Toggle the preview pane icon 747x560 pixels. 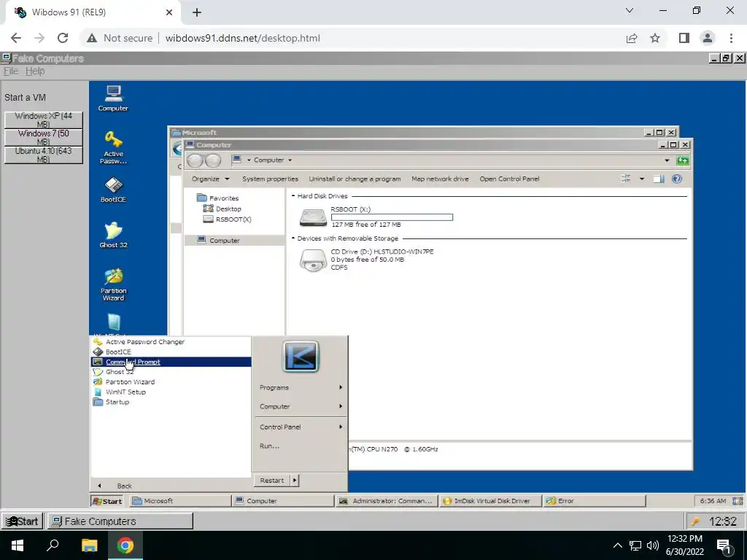659,179
